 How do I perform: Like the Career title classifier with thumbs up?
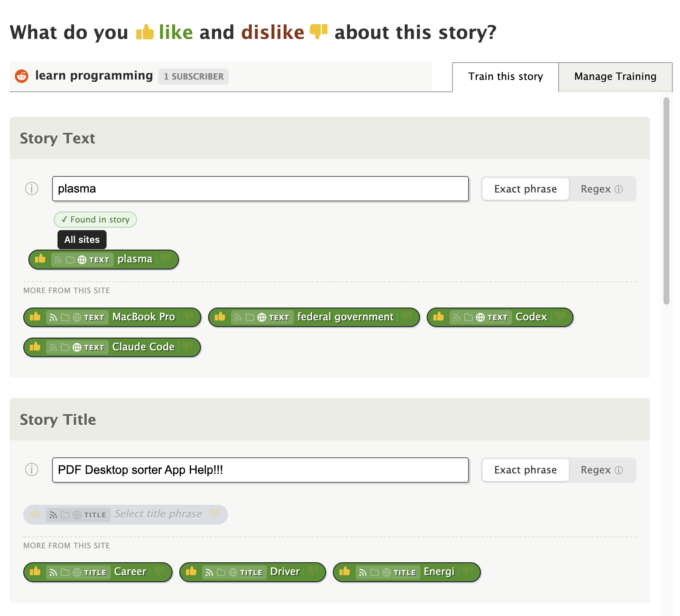tap(35, 572)
